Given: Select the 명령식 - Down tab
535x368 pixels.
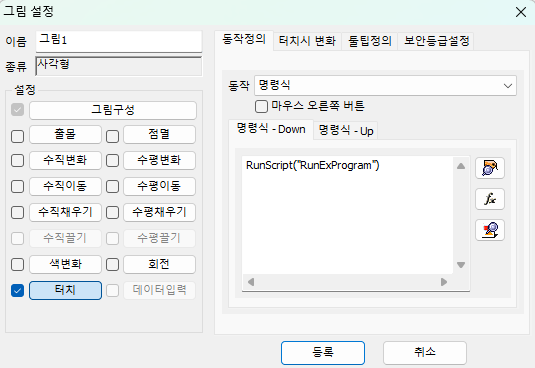Looking at the screenshot, I should 271,129.
